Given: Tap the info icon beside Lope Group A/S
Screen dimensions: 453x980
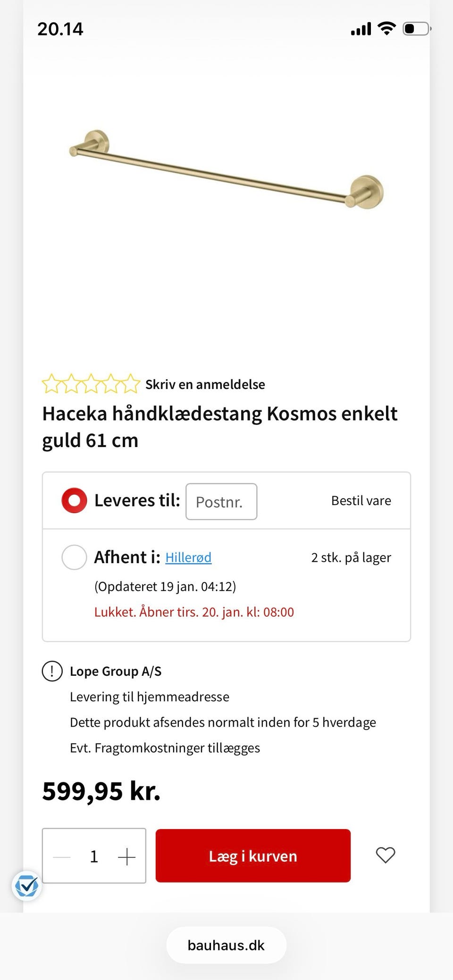Looking at the screenshot, I should (52, 671).
